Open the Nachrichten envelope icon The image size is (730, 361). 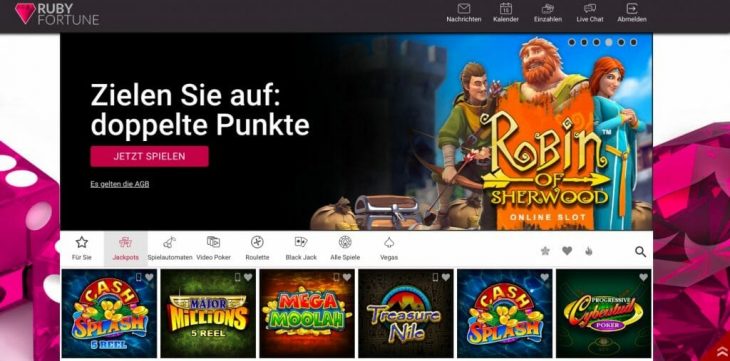pyautogui.click(x=464, y=9)
